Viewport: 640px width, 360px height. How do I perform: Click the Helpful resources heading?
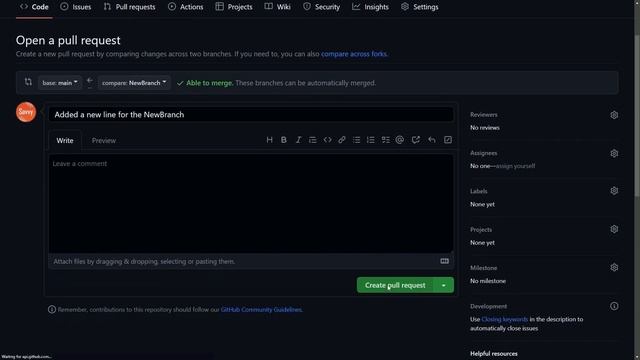[493, 353]
